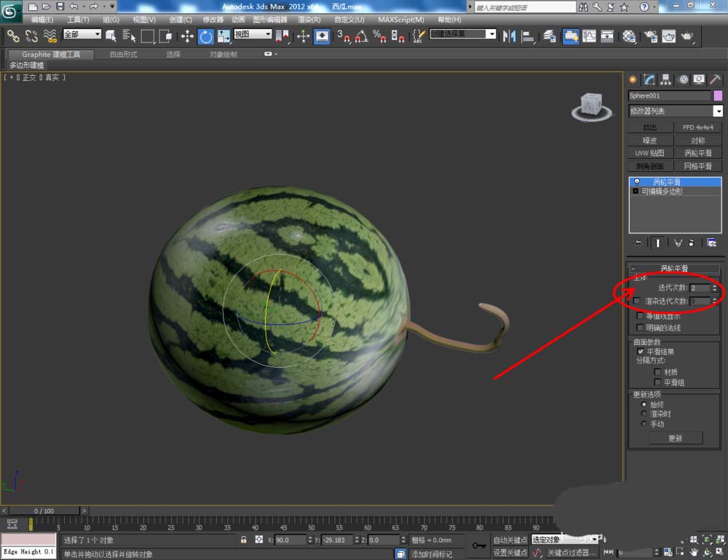Toggle the 3D Snaps icon
Image resolution: width=728 pixels, height=560 pixels.
[x=344, y=36]
